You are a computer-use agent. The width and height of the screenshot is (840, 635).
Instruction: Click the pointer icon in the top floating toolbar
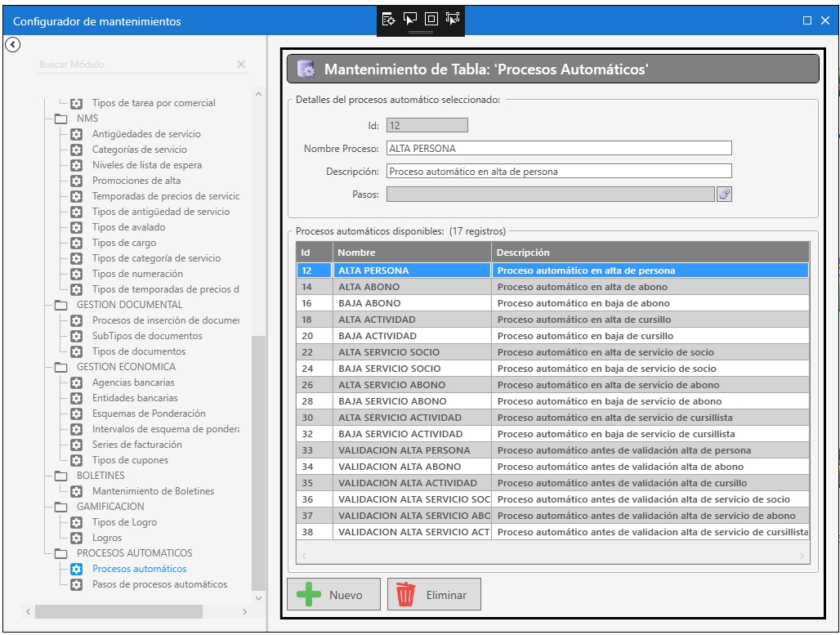(410, 20)
